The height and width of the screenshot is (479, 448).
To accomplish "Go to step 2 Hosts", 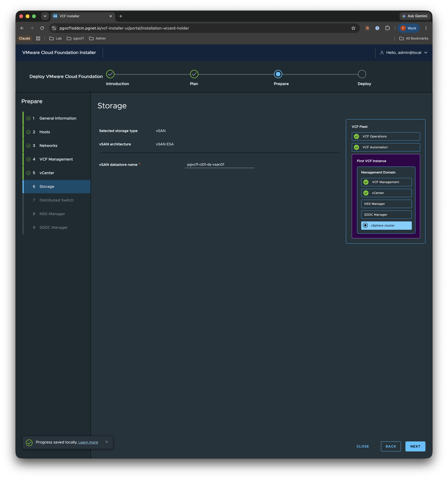I will click(x=57, y=132).
